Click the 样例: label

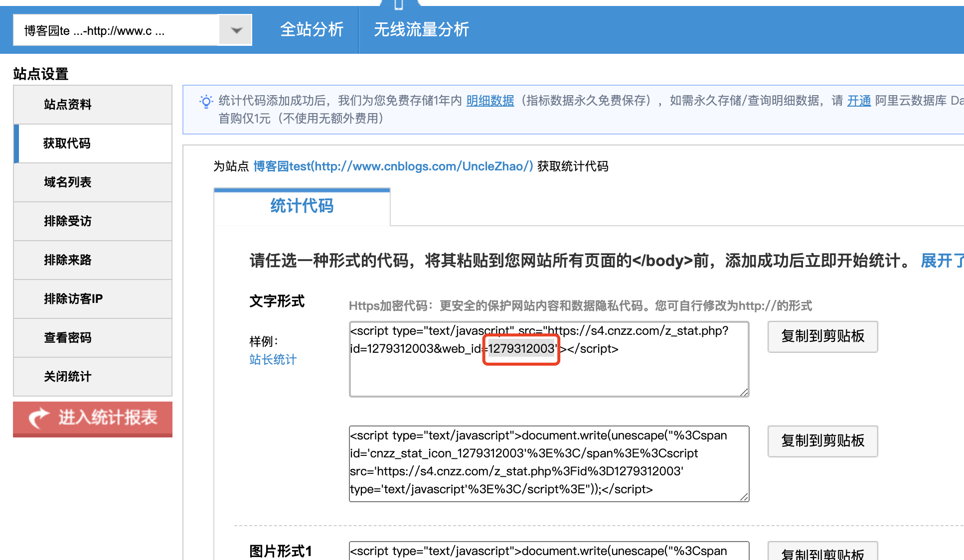(x=264, y=342)
